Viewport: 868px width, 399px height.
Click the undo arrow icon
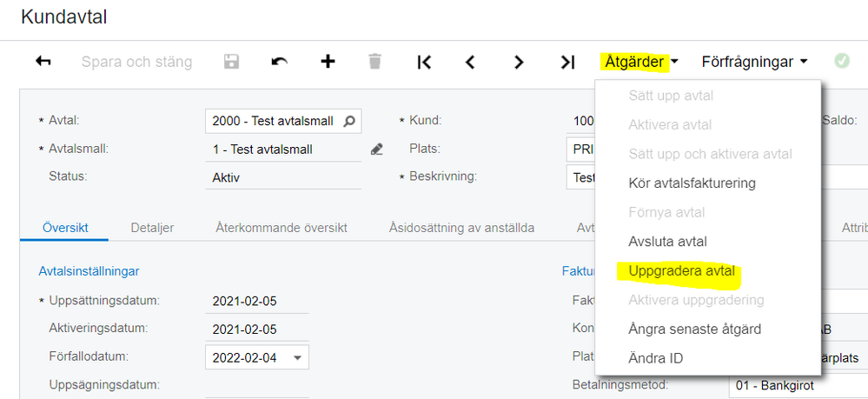pyautogui.click(x=280, y=62)
